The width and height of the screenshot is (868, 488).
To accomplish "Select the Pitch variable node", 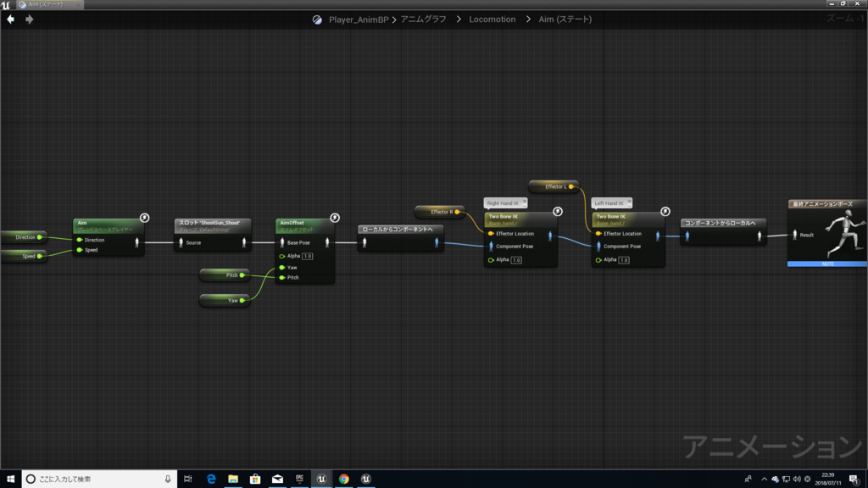I will (224, 275).
